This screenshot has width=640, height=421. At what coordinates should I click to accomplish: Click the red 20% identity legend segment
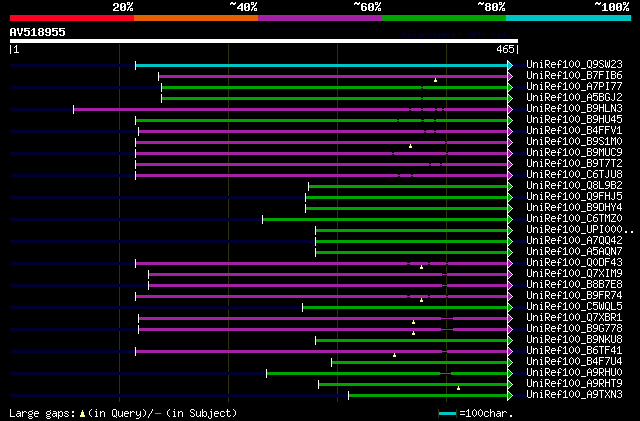(72, 18)
